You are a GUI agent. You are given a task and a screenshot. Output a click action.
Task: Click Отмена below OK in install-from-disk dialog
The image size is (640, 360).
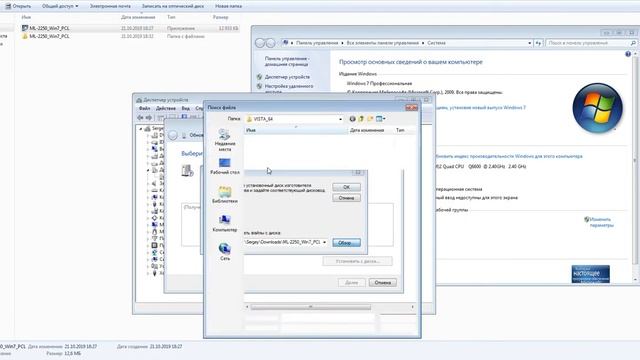click(346, 198)
